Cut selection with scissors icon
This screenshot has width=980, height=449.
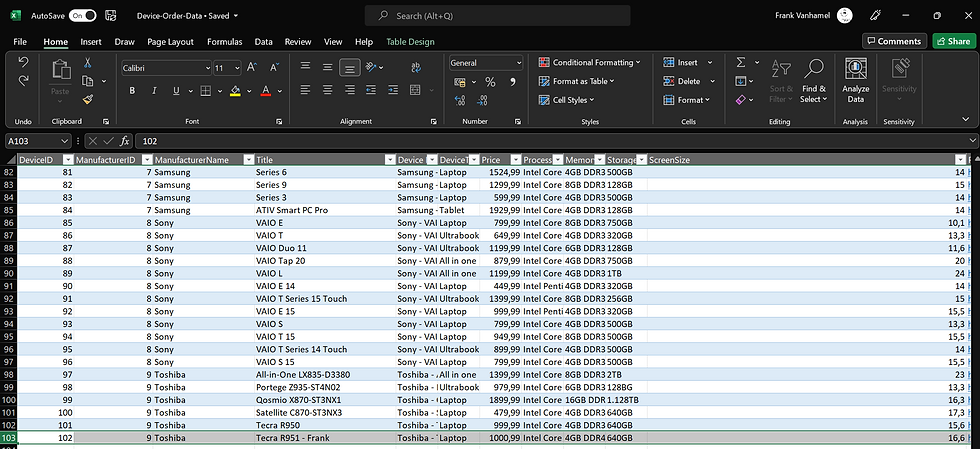88,63
